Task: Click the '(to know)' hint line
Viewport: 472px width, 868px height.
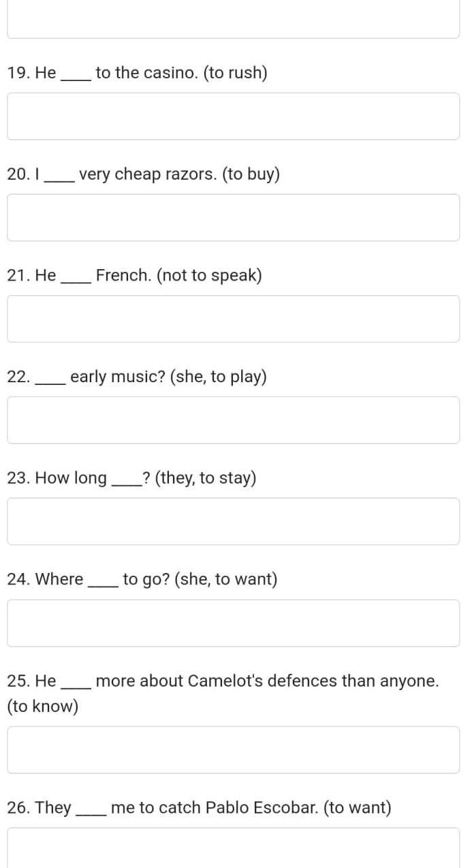Action: (x=43, y=706)
